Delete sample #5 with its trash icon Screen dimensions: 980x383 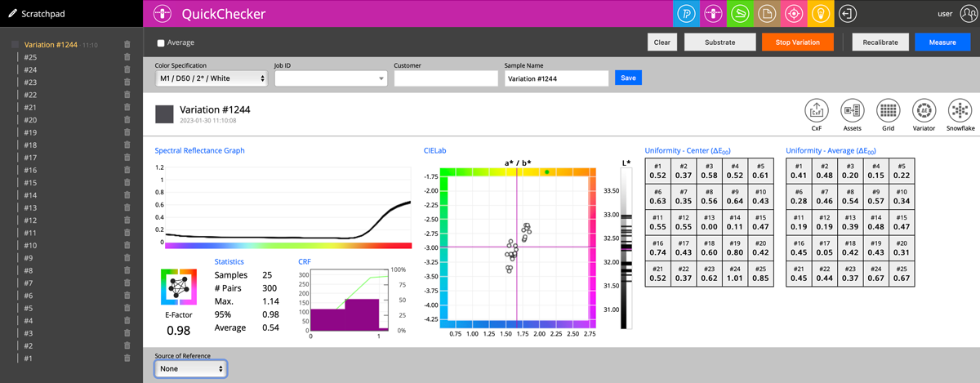point(127,308)
